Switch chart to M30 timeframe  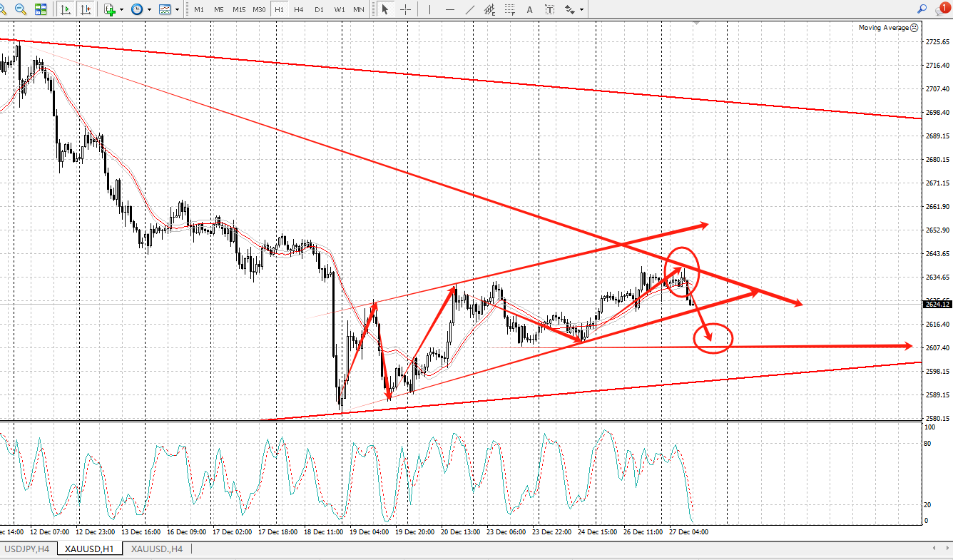click(260, 10)
